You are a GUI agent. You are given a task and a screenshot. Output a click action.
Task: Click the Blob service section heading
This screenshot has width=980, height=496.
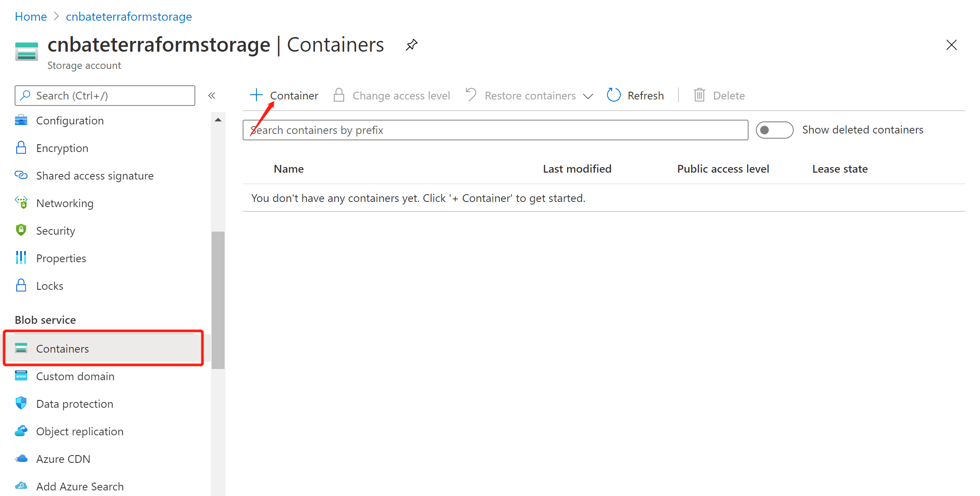click(45, 320)
